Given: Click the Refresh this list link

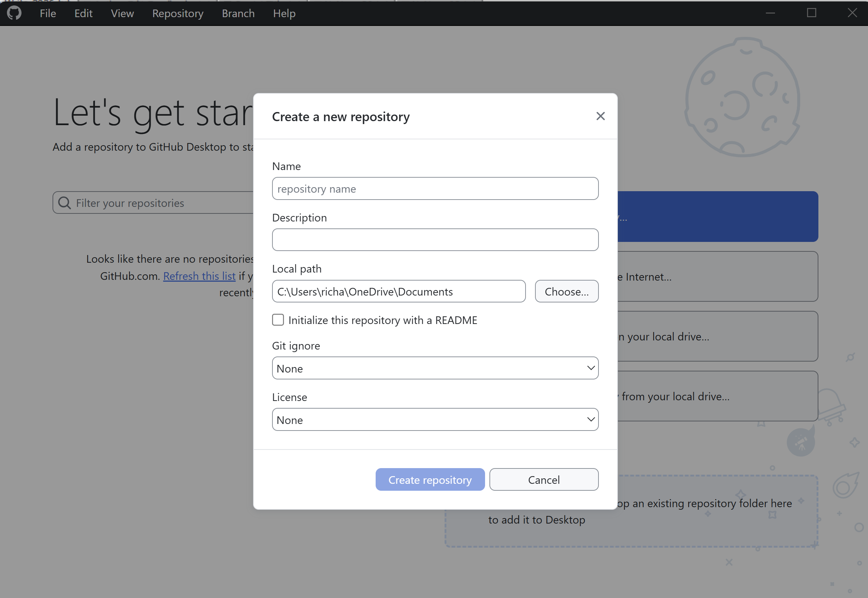Looking at the screenshot, I should [199, 276].
